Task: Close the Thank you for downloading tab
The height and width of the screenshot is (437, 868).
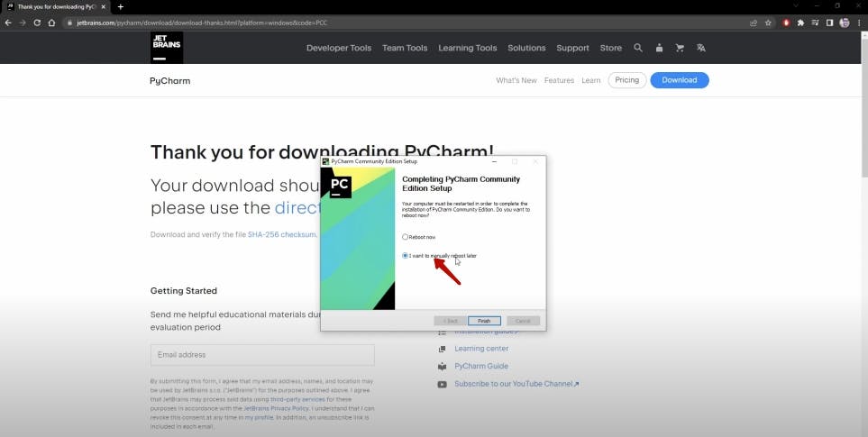Action: coord(103,7)
